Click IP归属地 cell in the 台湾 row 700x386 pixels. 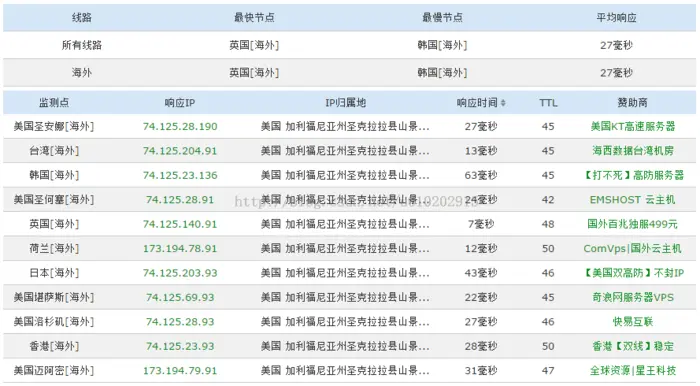[345, 151]
